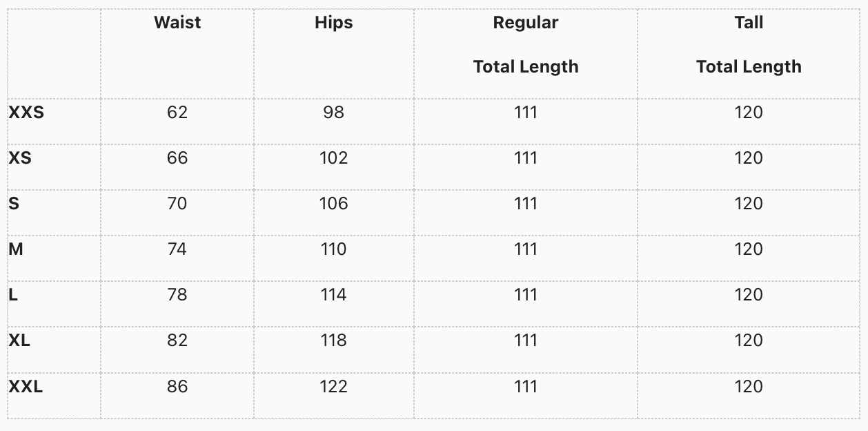The width and height of the screenshot is (868, 431).
Task: Click waist value 70 for S
Action: [177, 204]
